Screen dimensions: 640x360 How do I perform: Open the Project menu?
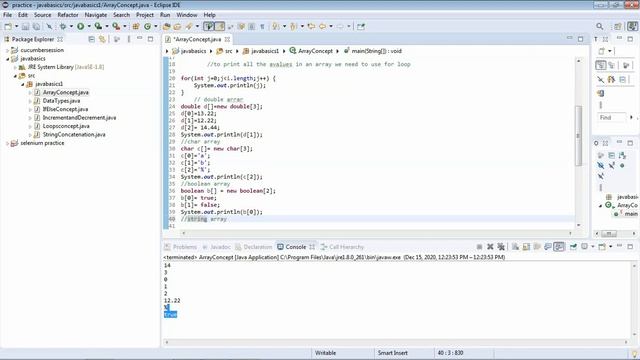[144, 15]
